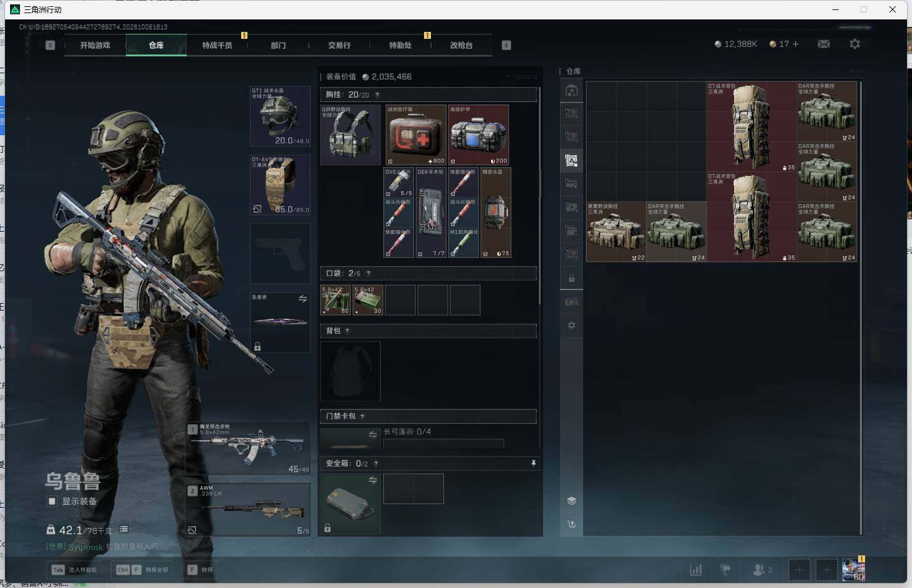912x588 pixels.
Task: Open the 特勤处 tab
Action: pyautogui.click(x=400, y=45)
